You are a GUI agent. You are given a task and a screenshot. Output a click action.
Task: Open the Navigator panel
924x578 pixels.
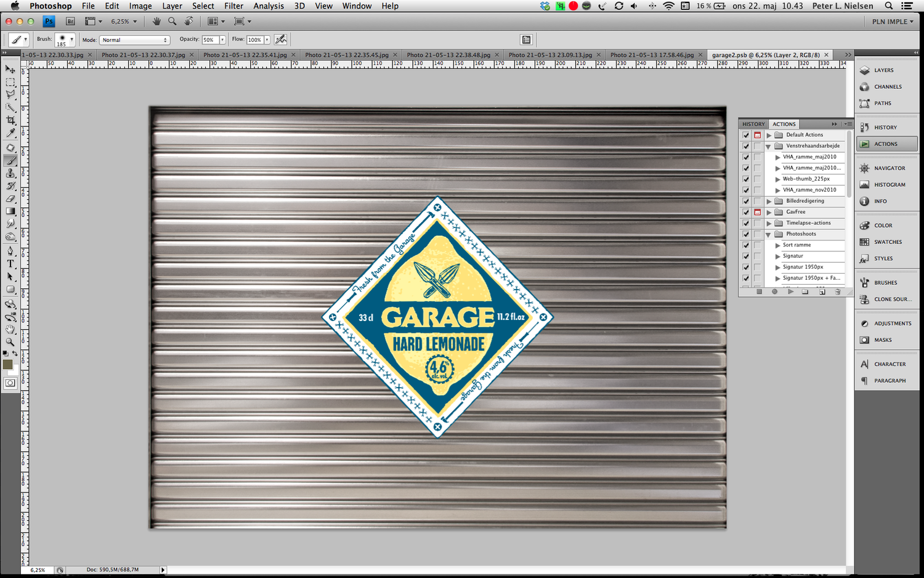click(x=887, y=168)
